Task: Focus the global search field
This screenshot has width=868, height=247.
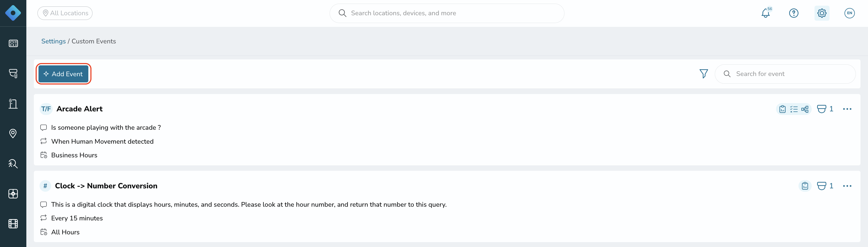Action: point(447,13)
